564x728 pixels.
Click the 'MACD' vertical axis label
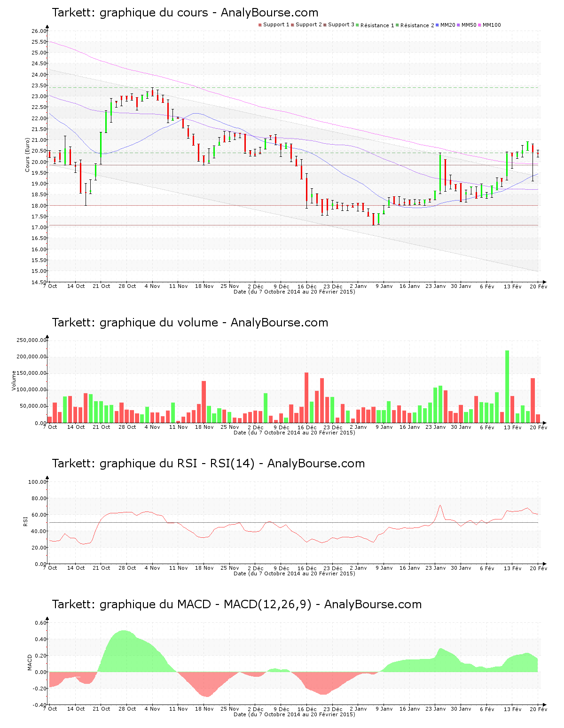(x=30, y=662)
